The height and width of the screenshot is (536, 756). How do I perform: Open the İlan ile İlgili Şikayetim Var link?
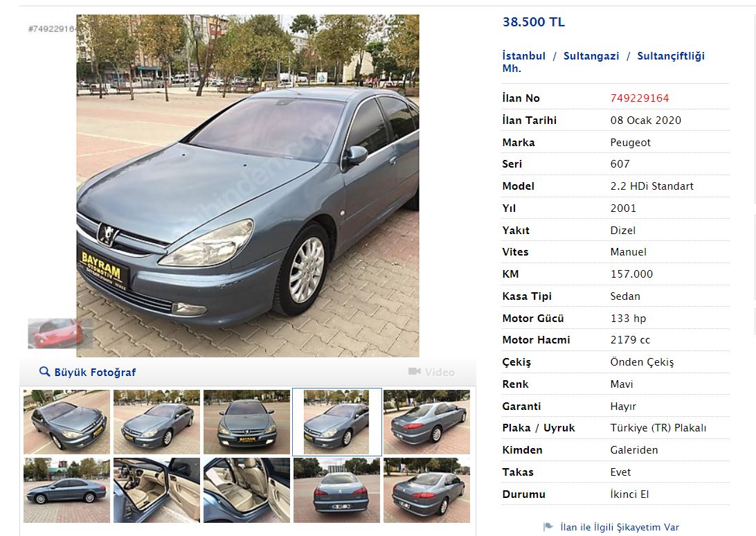click(x=620, y=527)
